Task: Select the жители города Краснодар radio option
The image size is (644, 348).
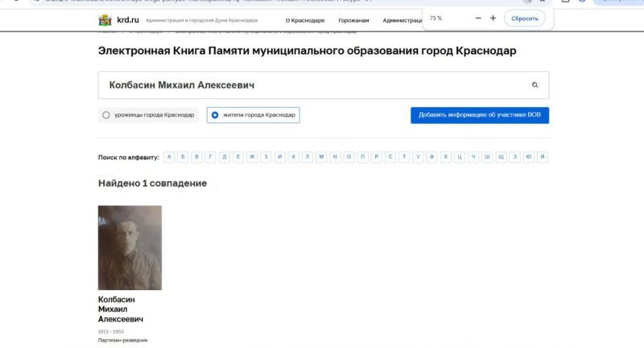Action: tap(254, 115)
